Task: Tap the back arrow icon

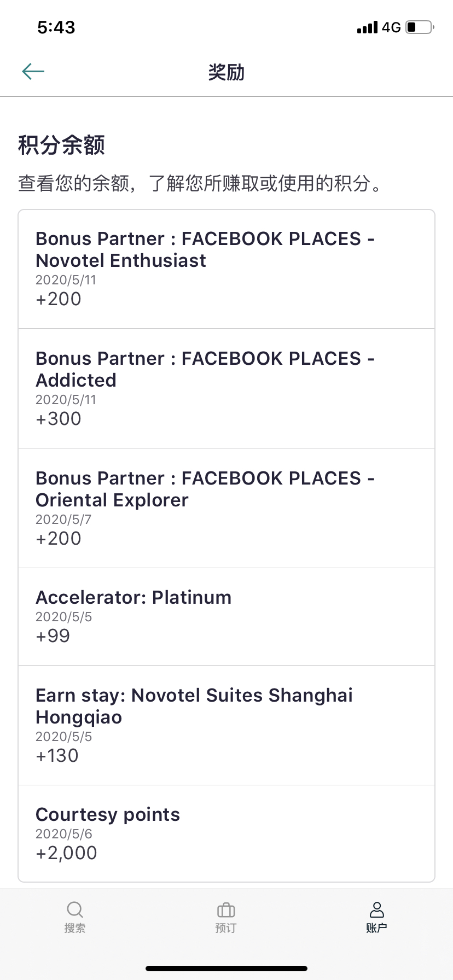Action: pos(33,71)
